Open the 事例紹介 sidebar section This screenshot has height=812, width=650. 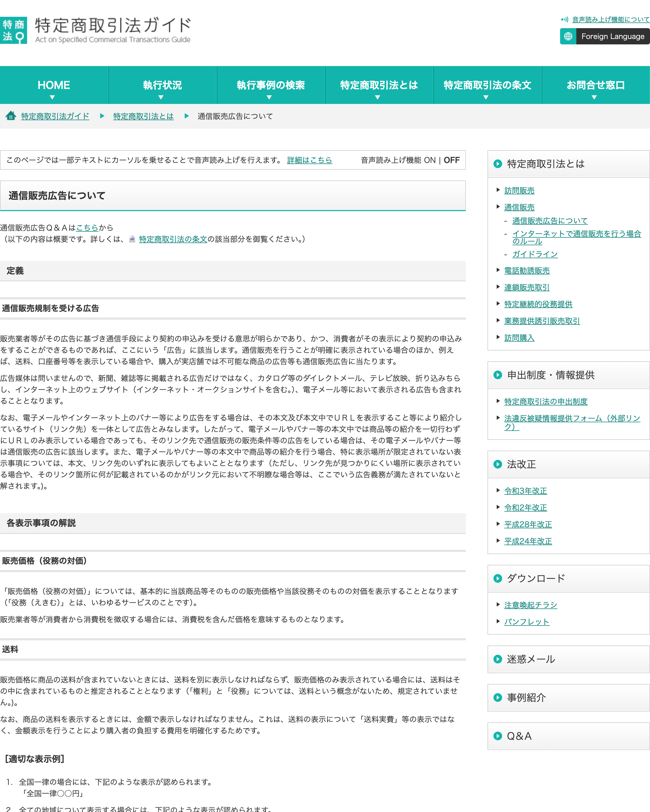(x=568, y=698)
